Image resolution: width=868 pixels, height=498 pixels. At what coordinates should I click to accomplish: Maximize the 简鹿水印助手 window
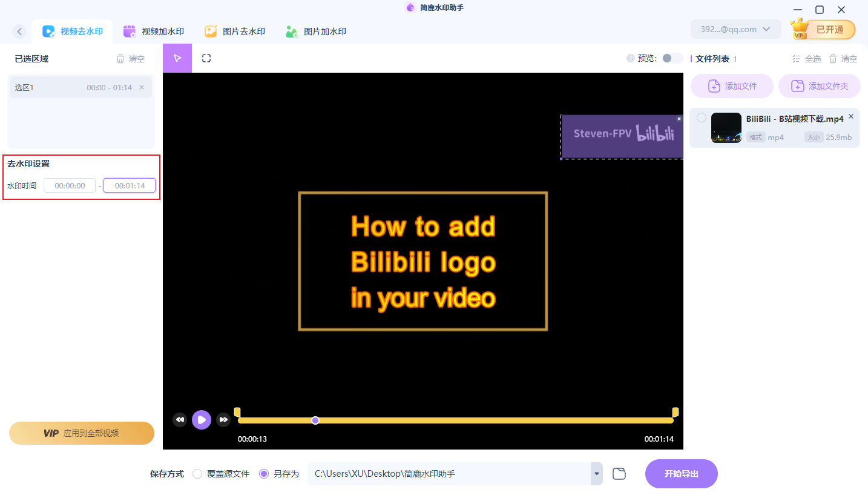point(820,10)
